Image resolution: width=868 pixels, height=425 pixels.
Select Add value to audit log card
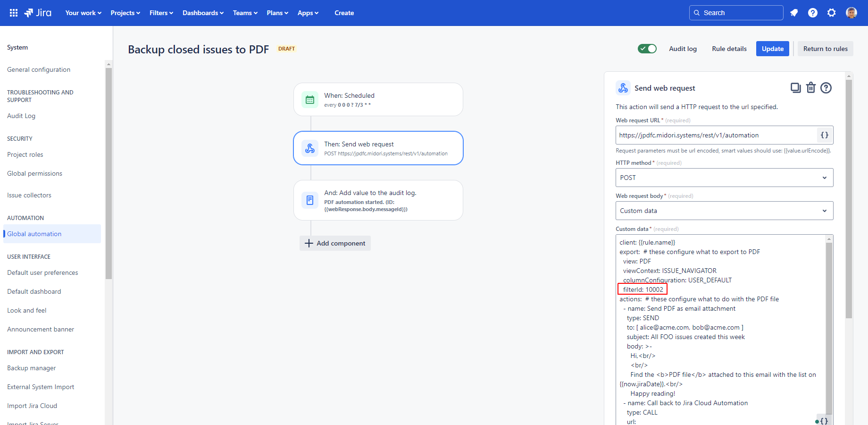click(x=378, y=200)
